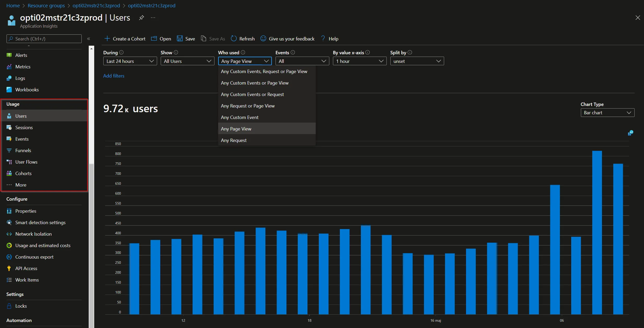The height and width of the screenshot is (328, 644).
Task: Click the Continuous export icon
Action: pos(9,257)
